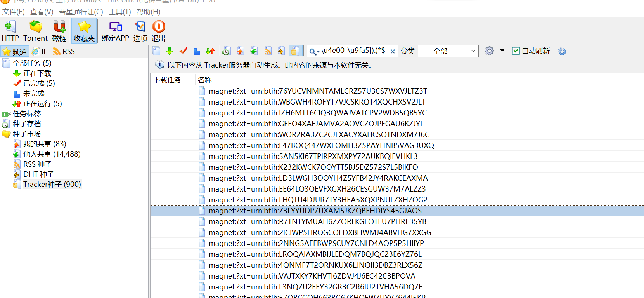The image size is (644, 298).
Task: Click the torrent archive clock icon in filter bar
Action: tap(227, 51)
